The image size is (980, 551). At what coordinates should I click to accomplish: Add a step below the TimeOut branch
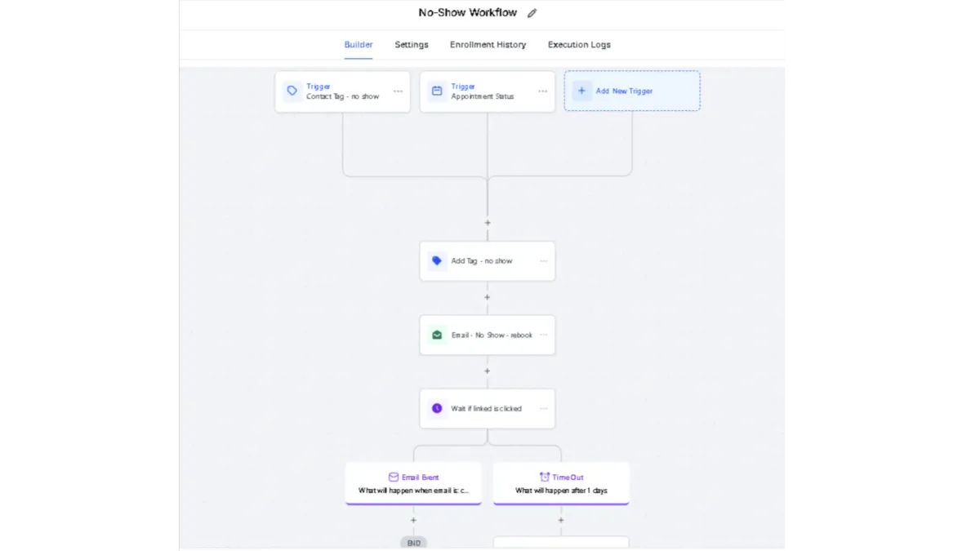561,520
